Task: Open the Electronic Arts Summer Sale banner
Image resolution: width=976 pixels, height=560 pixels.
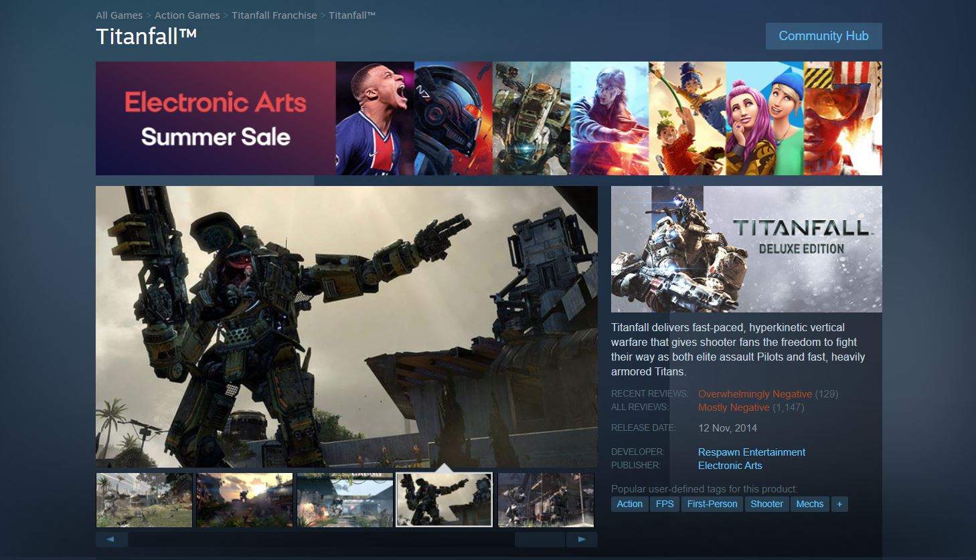Action: click(x=489, y=118)
